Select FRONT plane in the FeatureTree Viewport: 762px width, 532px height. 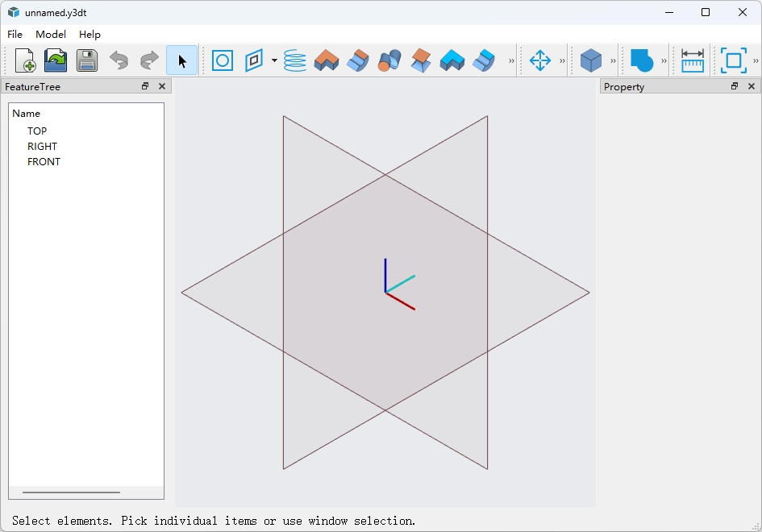click(x=44, y=162)
